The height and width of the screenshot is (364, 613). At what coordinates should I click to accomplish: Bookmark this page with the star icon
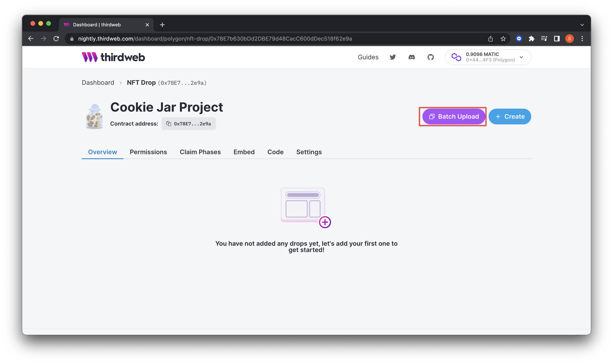(503, 39)
